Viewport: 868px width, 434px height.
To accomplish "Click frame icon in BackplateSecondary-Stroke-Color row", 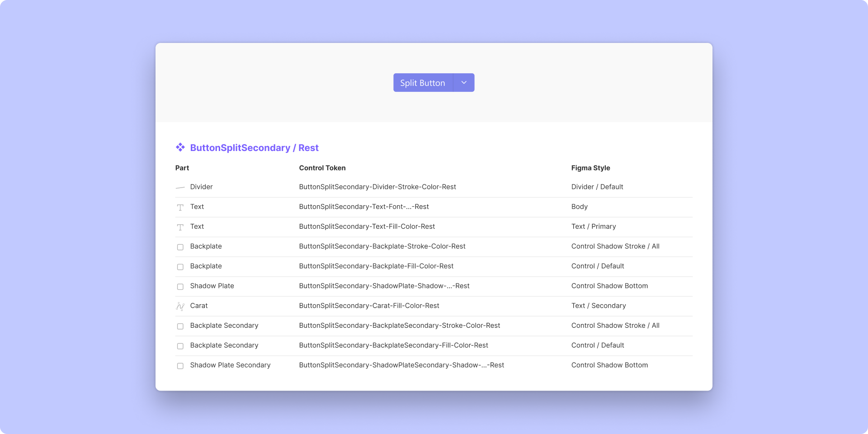I will [180, 326].
